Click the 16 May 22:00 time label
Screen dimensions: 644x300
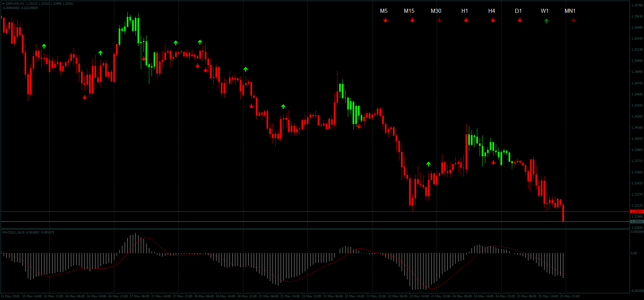118,296
